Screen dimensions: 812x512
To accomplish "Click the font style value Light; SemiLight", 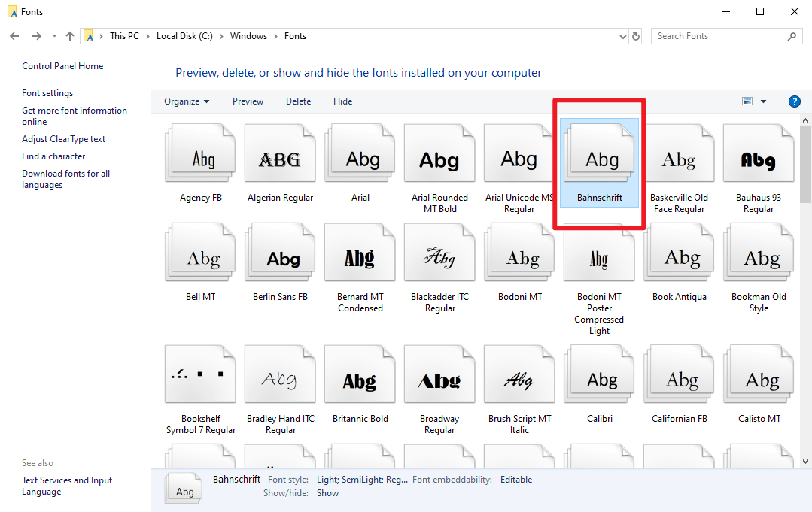I will (362, 480).
